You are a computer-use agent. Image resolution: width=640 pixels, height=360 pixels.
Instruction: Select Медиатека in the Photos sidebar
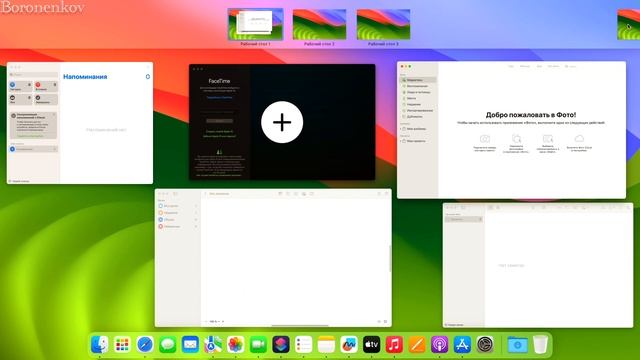pyautogui.click(x=418, y=80)
